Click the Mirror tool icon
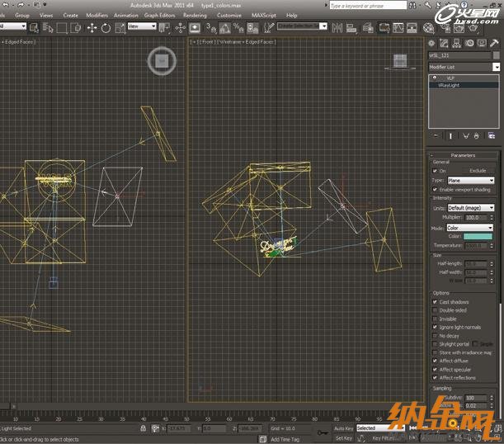504x444 pixels. coord(337,28)
